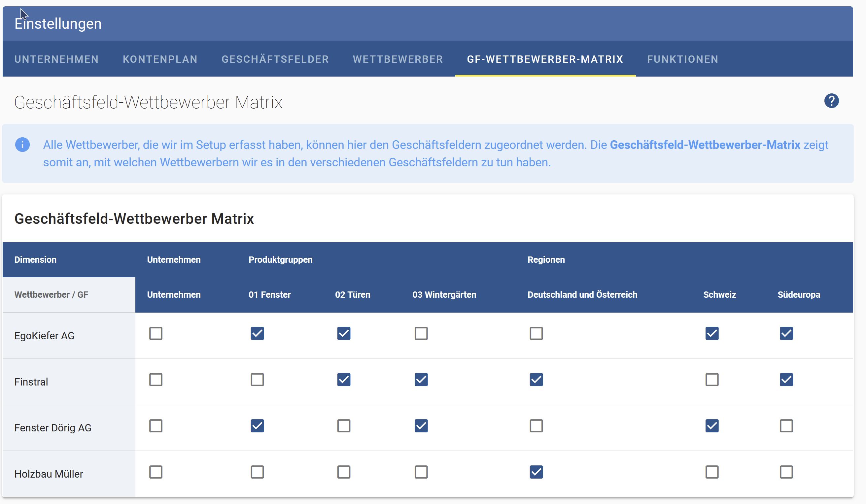This screenshot has height=504, width=866.
Task: Uncheck Fenster Dörig AG Schweiz checkbox
Action: click(712, 426)
